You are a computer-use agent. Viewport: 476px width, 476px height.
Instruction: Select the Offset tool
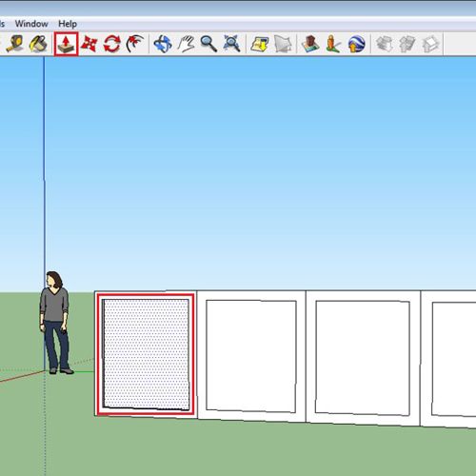tap(135, 44)
